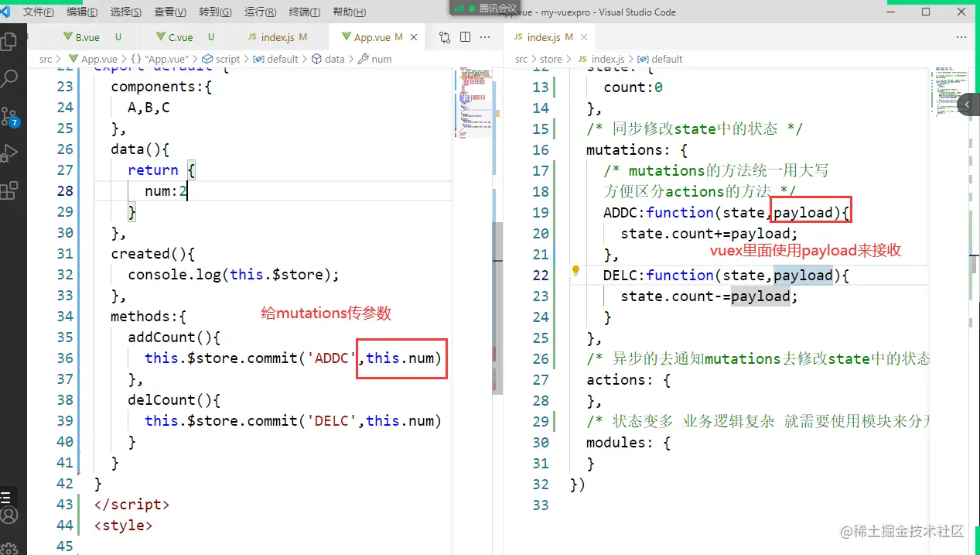Open the Search panel

(12, 77)
